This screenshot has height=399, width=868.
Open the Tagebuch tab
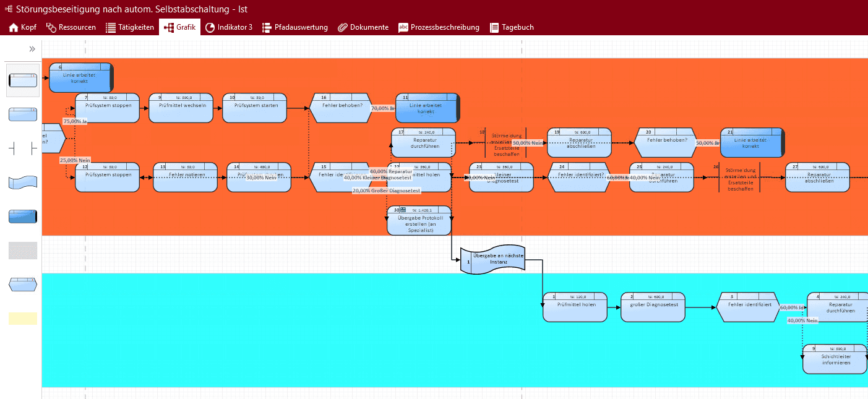tap(512, 27)
